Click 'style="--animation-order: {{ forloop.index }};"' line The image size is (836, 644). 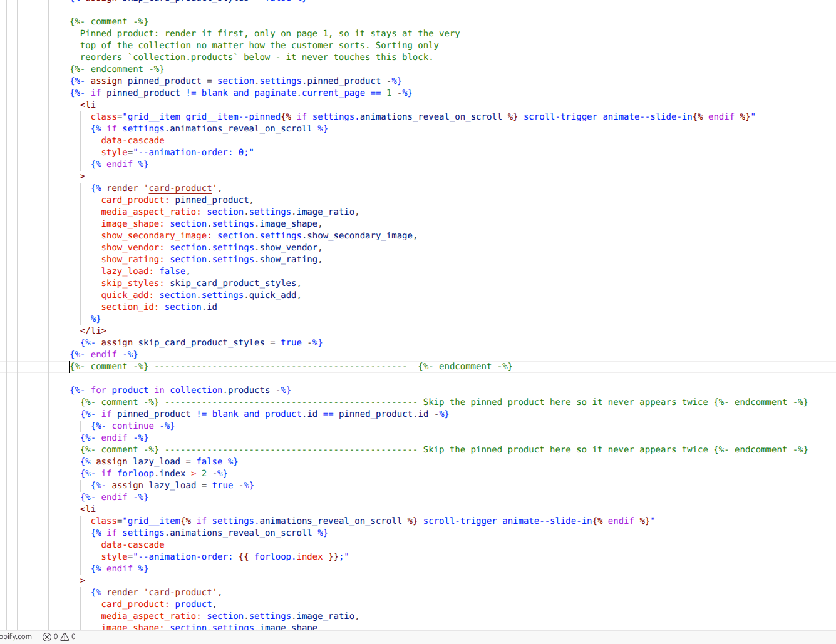pyautogui.click(x=225, y=556)
